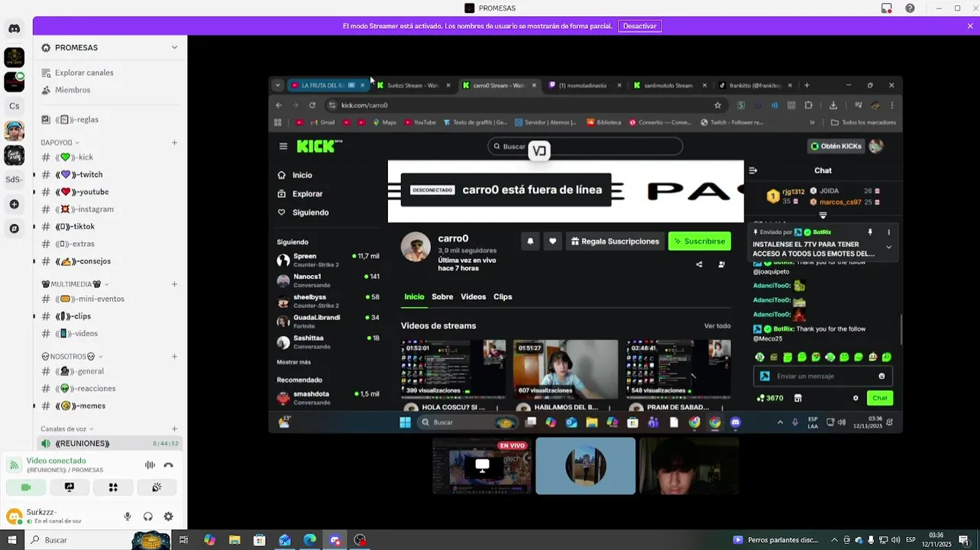Create channel in DAPOYO category plus icon
Viewport: 980px width, 550px height.
tap(174, 142)
